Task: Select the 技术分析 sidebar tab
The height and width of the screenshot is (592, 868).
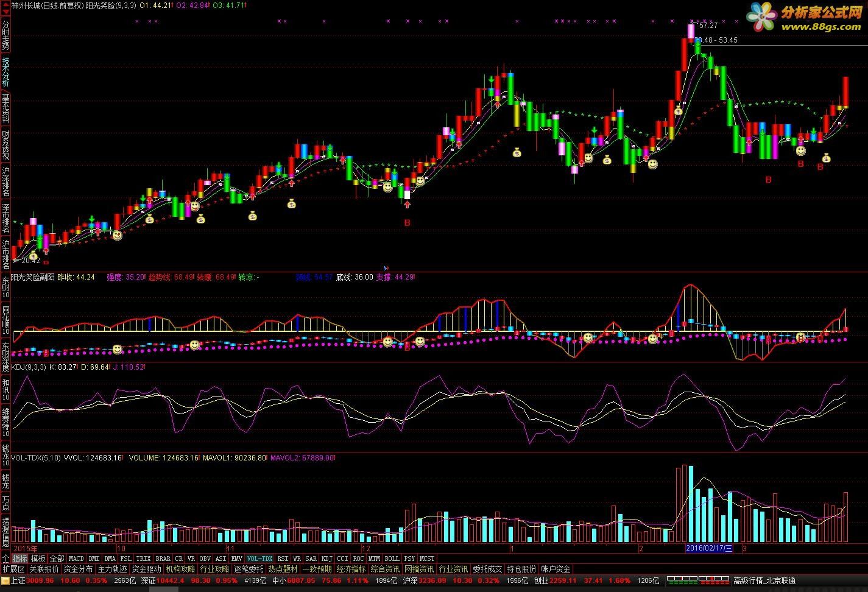Action: pyautogui.click(x=5, y=71)
